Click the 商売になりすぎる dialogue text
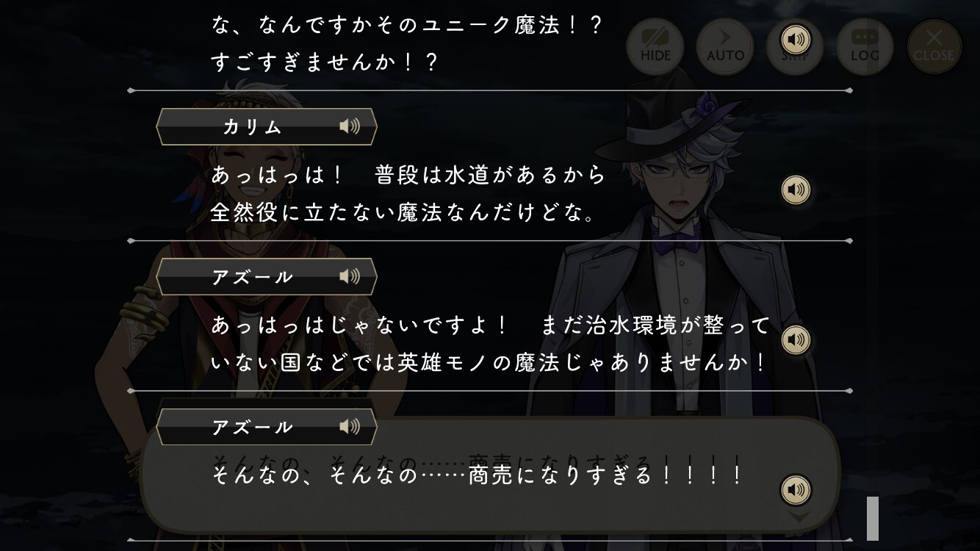Viewport: 980px width, 551px height. coord(478,475)
